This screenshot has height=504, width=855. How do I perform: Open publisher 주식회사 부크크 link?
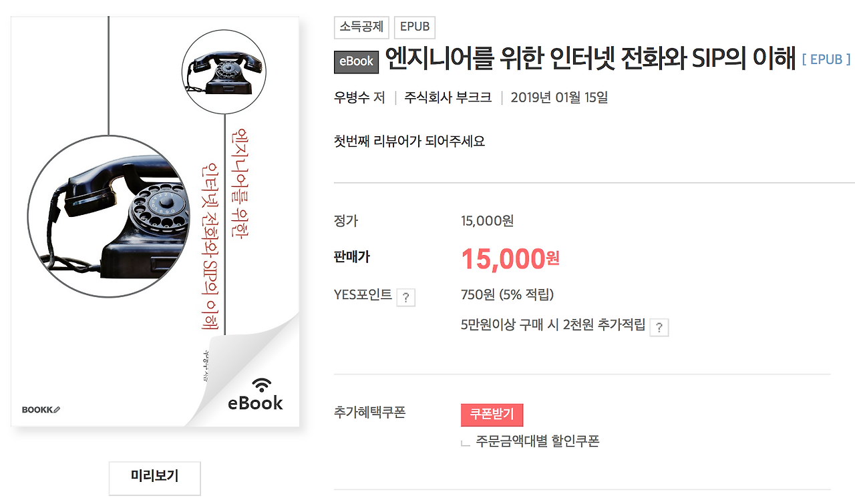pos(448,97)
